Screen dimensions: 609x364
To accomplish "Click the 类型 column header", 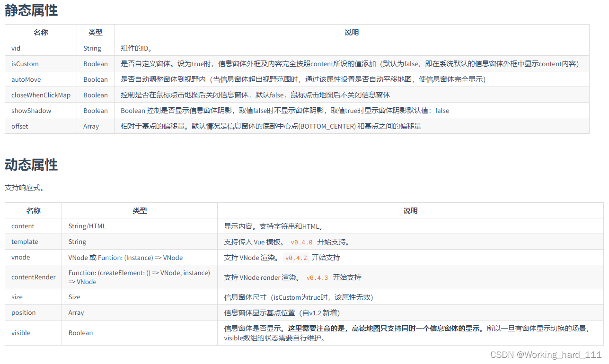I will [95, 32].
